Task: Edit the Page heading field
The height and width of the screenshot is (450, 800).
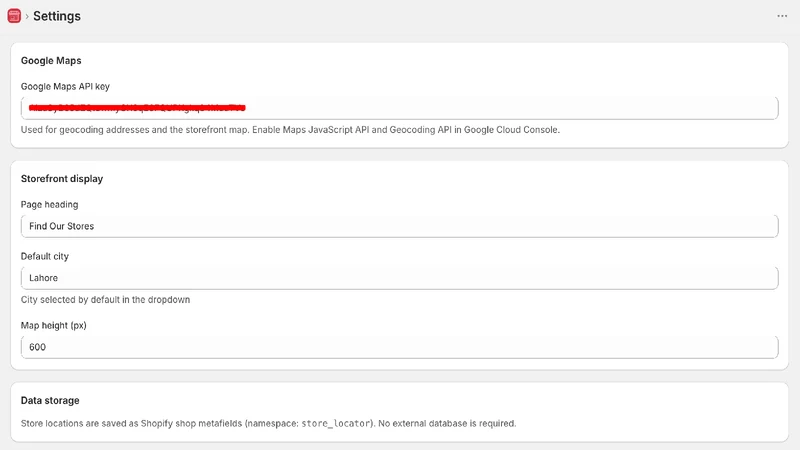Action: point(399,226)
